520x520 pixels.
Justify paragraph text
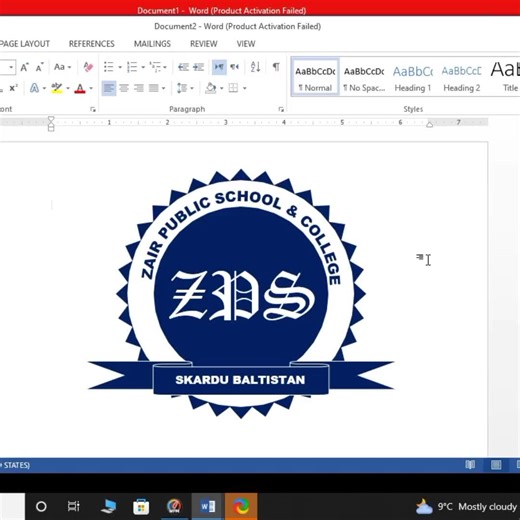click(x=154, y=88)
